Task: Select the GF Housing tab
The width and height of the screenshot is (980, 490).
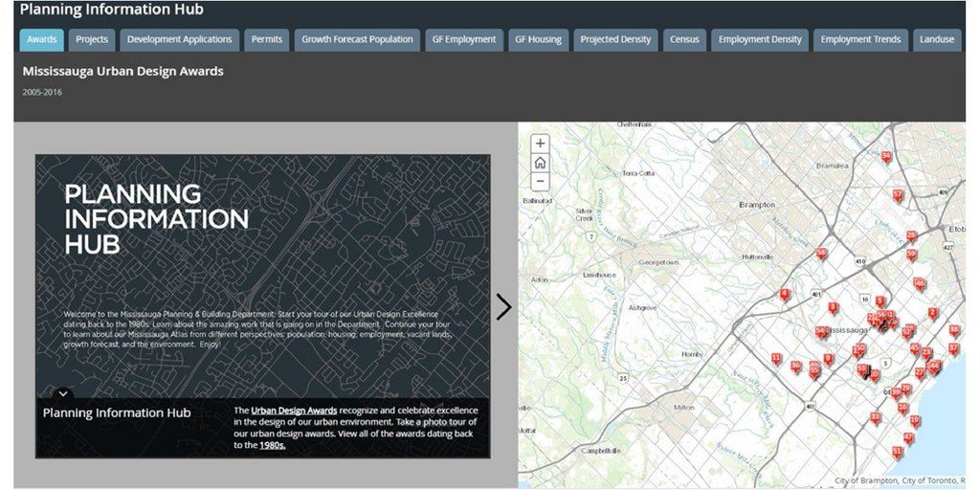Action: (x=538, y=39)
